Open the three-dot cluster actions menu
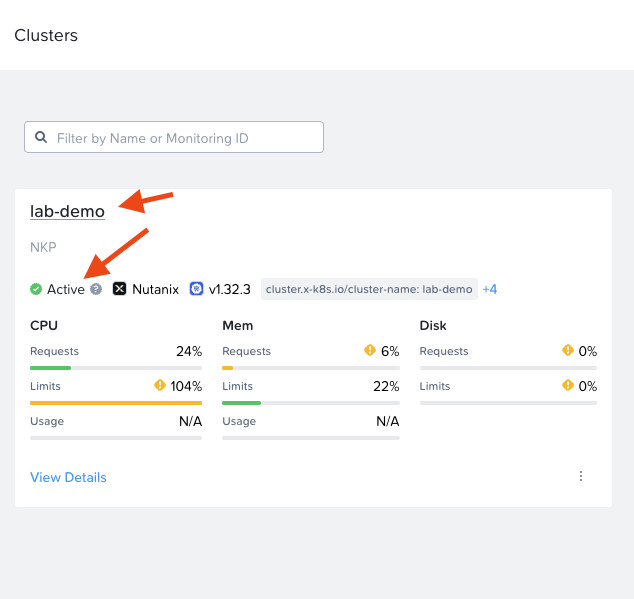The width and height of the screenshot is (634, 599). click(x=581, y=476)
